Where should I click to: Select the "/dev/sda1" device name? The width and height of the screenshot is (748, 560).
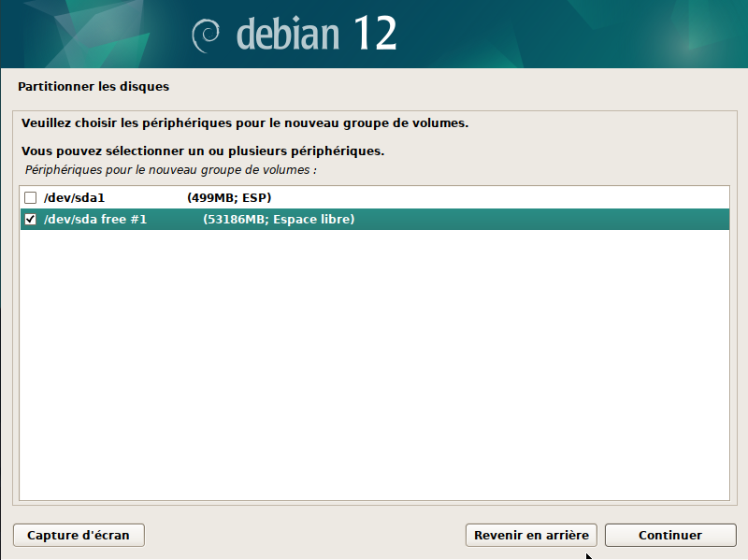tap(74, 197)
